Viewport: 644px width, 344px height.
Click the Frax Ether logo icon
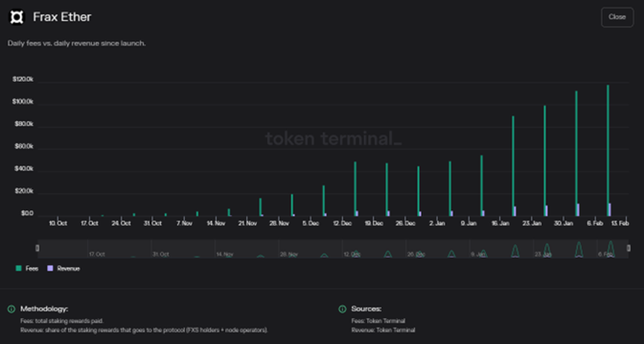click(17, 17)
